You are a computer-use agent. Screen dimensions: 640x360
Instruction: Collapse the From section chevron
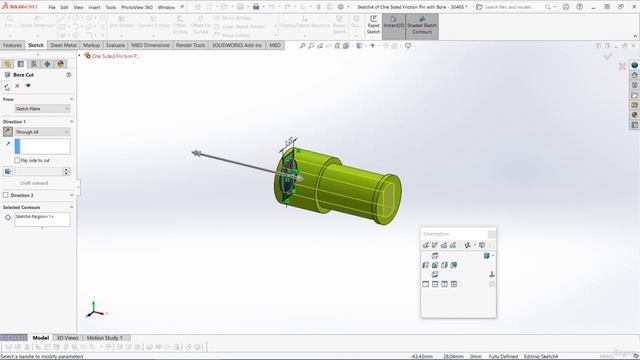pyautogui.click(x=71, y=99)
